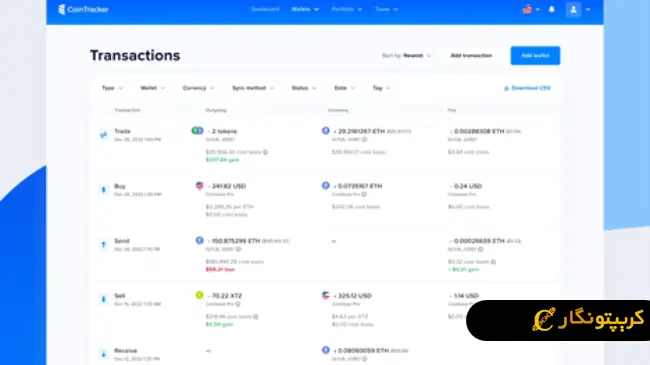Screen dimensions: 650x365
Task: Click Add transaction
Action: tap(471, 56)
